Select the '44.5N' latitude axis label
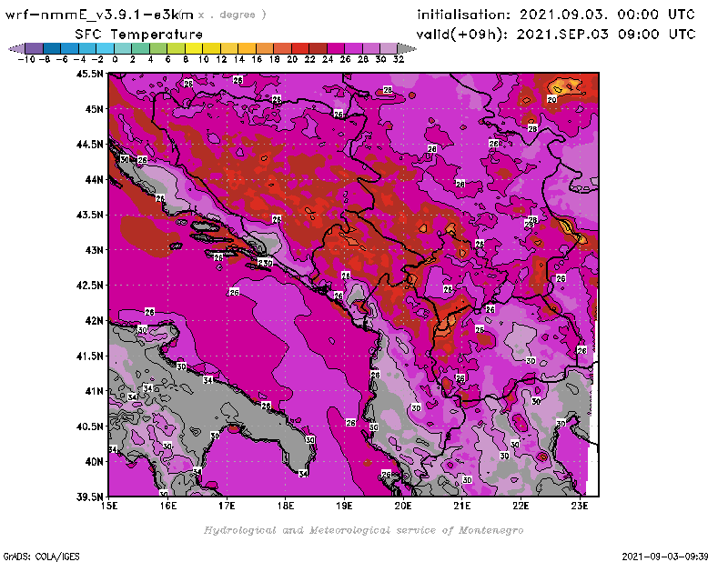Viewport: 728px width, 562px height. (x=89, y=145)
